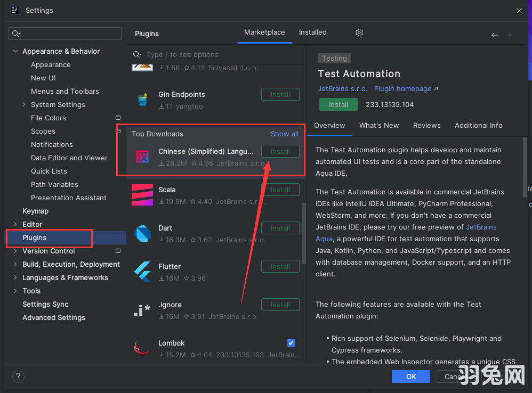Select File Colors page

pos(49,118)
